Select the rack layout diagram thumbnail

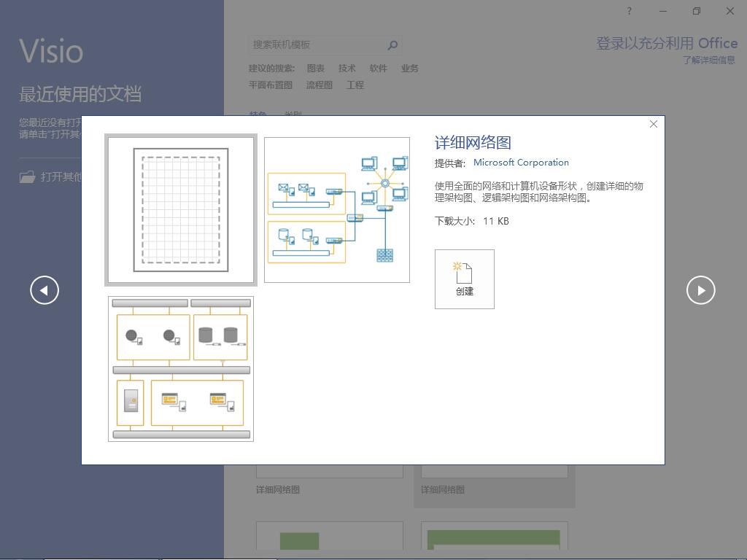point(181,369)
